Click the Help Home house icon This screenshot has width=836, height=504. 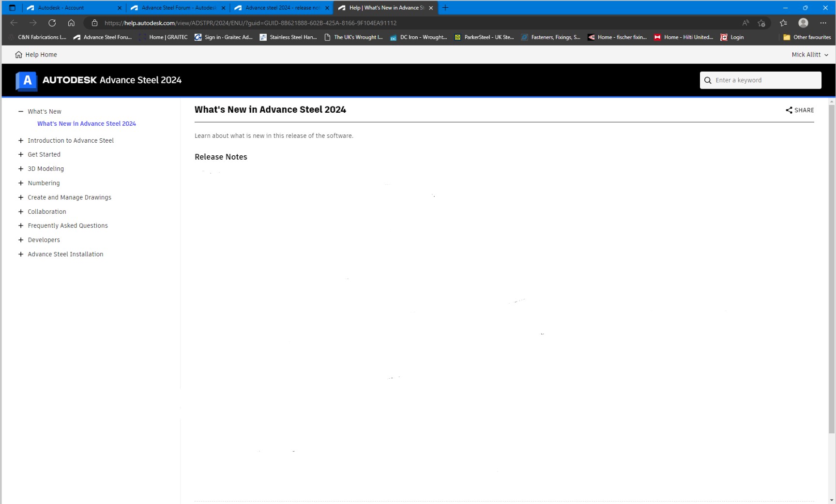(18, 55)
